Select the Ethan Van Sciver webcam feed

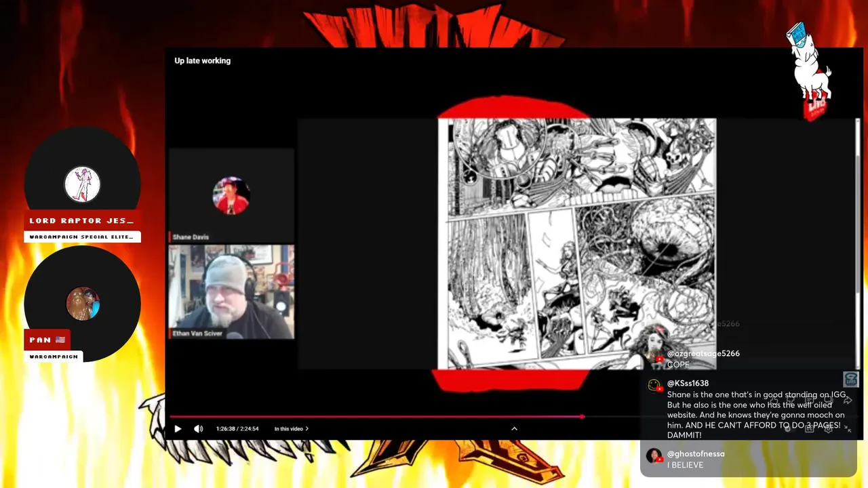tap(231, 291)
